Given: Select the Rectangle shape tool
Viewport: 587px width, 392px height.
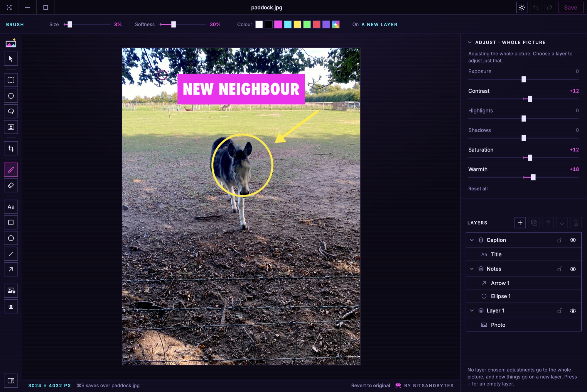Looking at the screenshot, I should pyautogui.click(x=11, y=223).
